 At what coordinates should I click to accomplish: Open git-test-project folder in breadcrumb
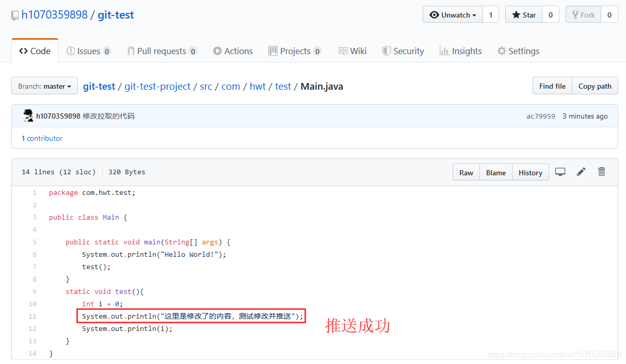157,86
